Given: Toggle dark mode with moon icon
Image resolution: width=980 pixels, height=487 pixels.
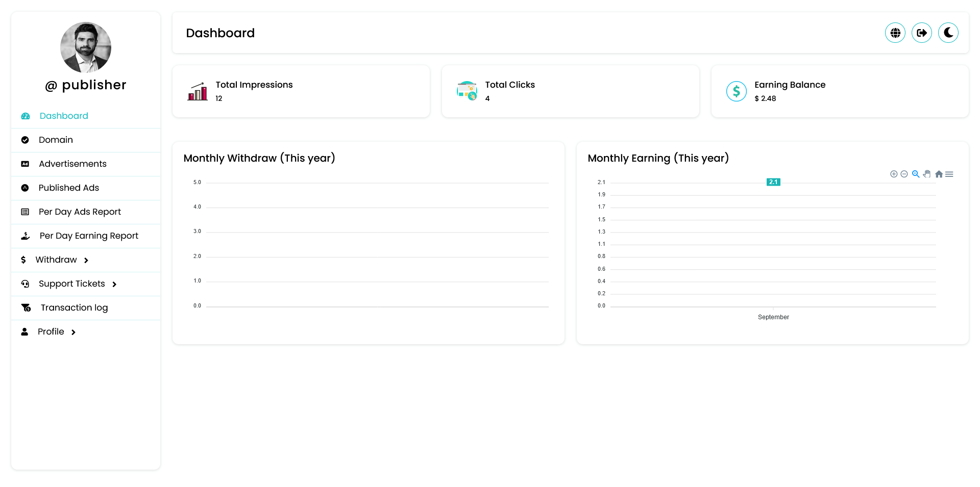Looking at the screenshot, I should 948,33.
